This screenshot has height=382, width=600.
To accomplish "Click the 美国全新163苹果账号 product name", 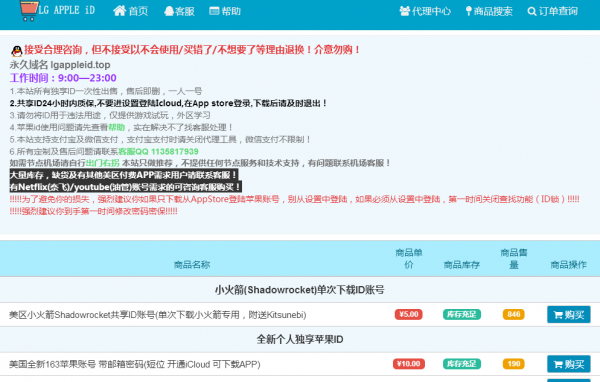I will 135,364.
